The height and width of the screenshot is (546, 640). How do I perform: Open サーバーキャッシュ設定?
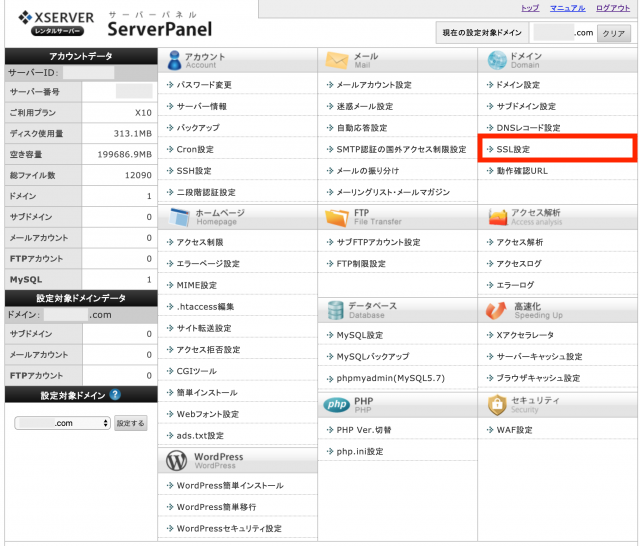(x=539, y=357)
